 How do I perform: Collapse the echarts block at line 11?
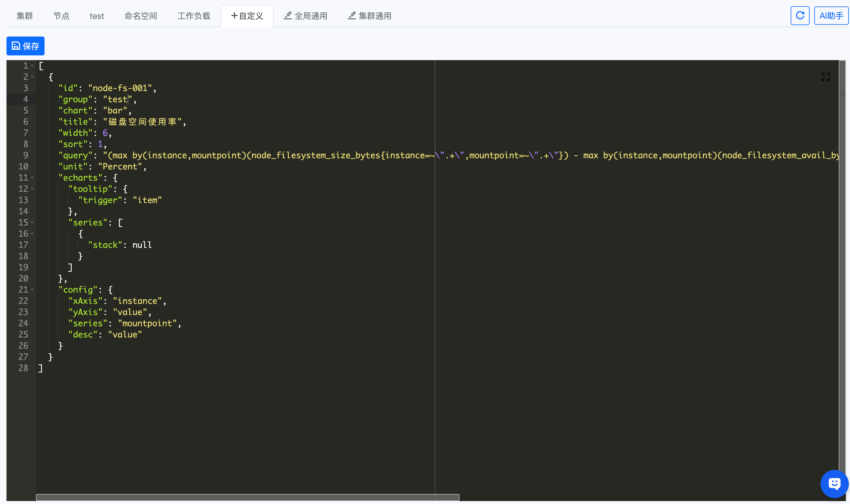point(32,178)
